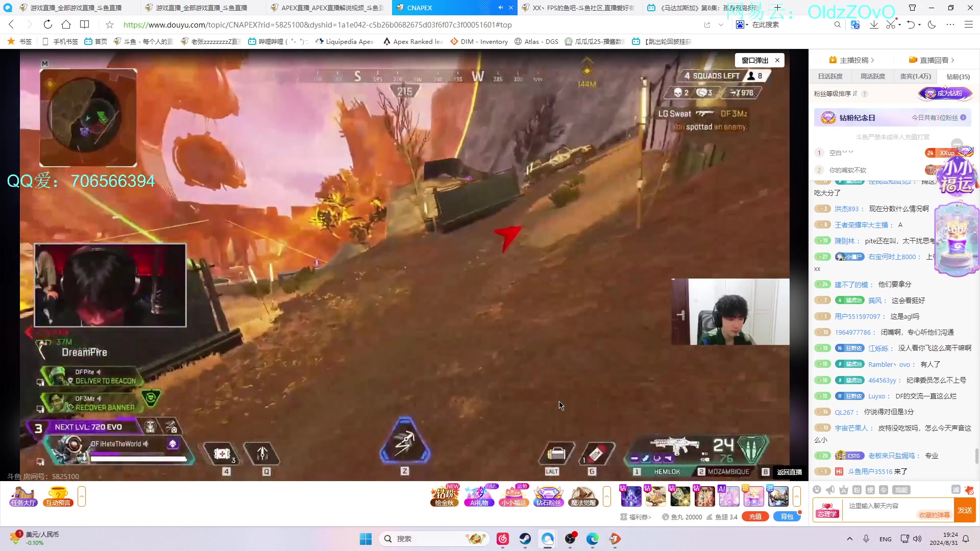Open the skin shirt icon in title bar
The image size is (980, 551).
click(x=912, y=8)
